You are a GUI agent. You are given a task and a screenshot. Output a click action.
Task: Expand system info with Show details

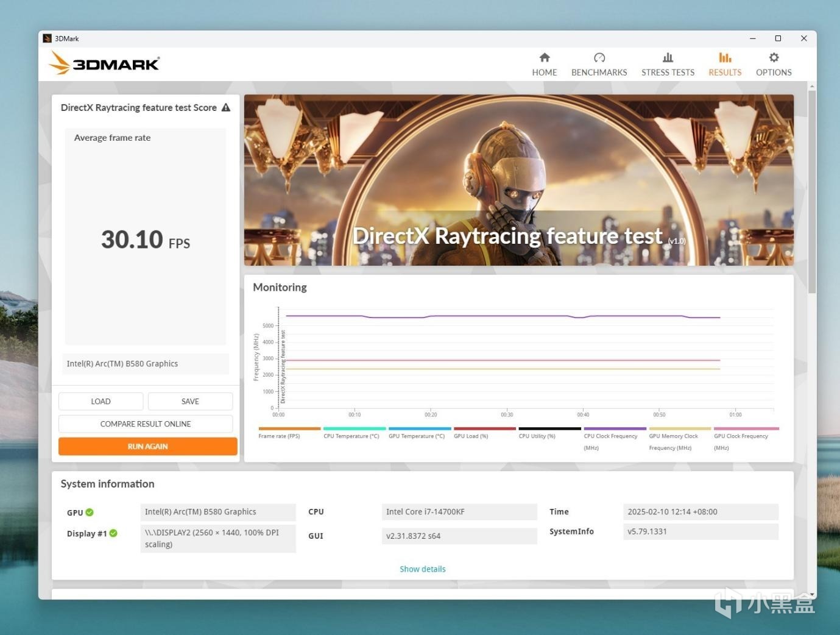423,569
